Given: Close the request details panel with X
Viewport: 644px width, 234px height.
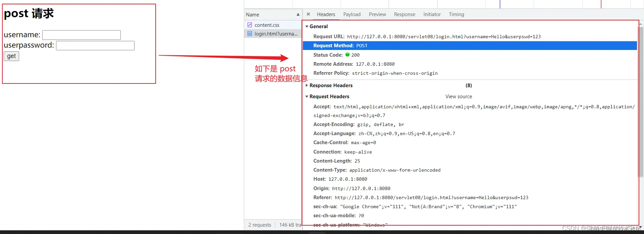Looking at the screenshot, I should [x=308, y=14].
